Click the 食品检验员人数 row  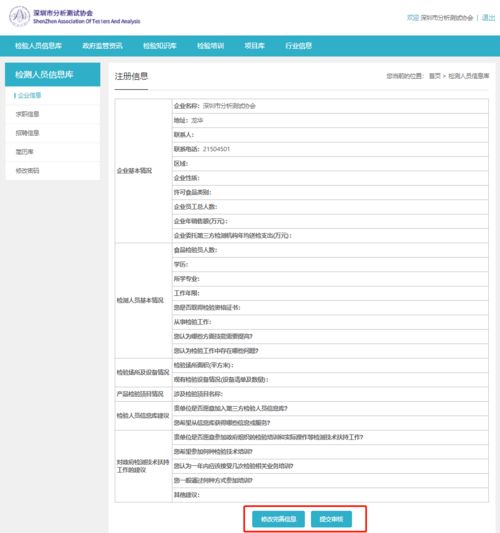[330, 250]
